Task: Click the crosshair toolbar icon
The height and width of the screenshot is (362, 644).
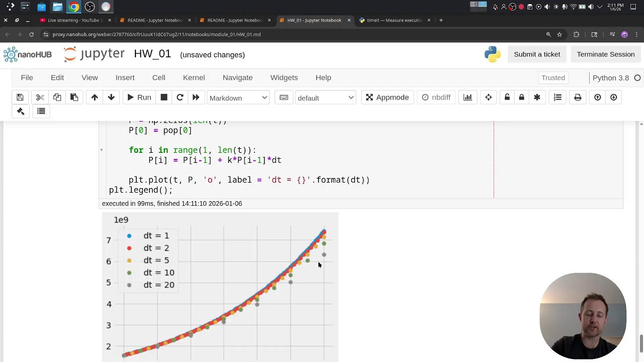Action: pyautogui.click(x=489, y=98)
